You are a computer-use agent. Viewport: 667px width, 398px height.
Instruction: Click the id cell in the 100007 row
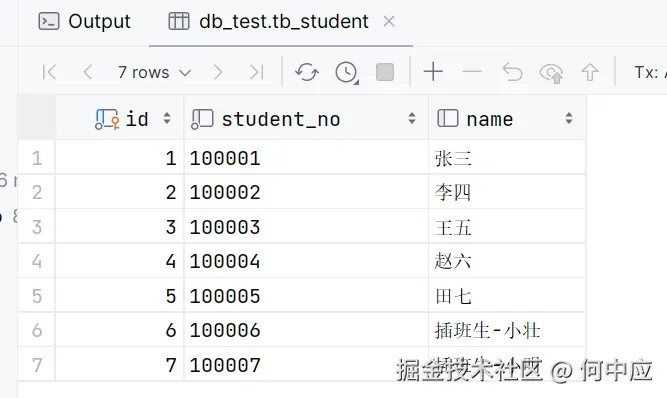coord(120,365)
